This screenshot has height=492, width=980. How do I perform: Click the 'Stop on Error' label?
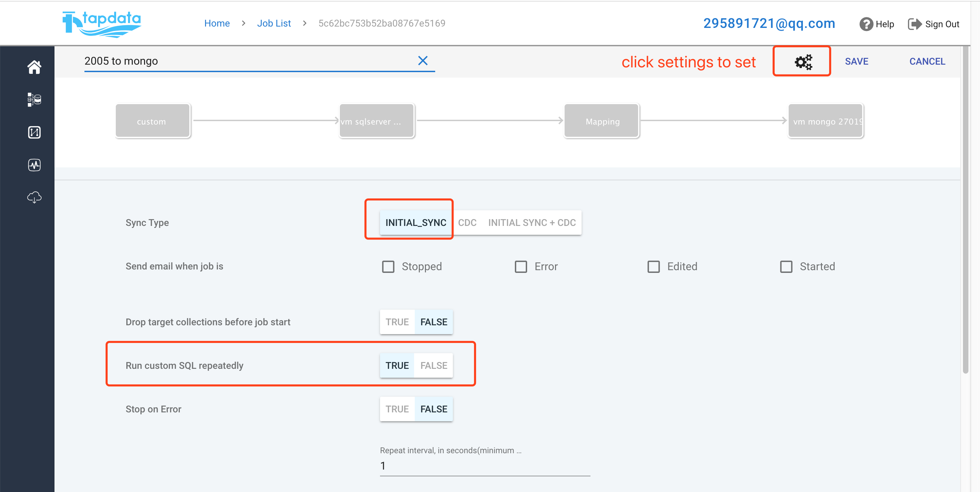click(x=153, y=409)
